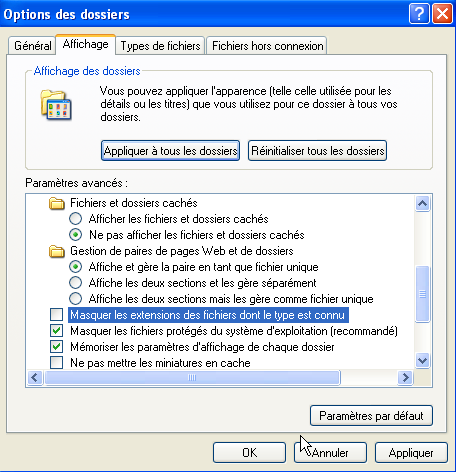Click Appliquer à tous les dossiers button
Viewport: 456px width, 472px height.
click(x=170, y=151)
